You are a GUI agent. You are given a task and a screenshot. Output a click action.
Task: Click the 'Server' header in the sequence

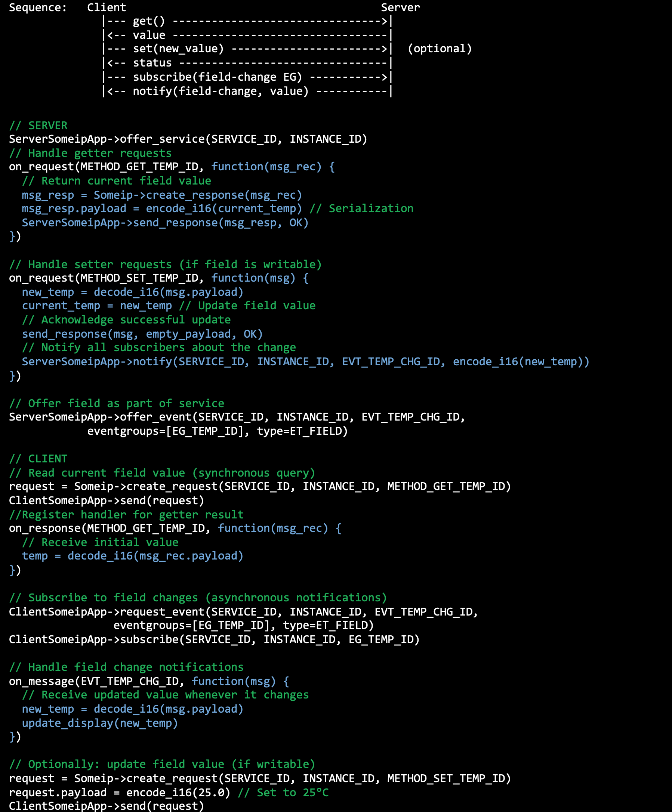400,7
